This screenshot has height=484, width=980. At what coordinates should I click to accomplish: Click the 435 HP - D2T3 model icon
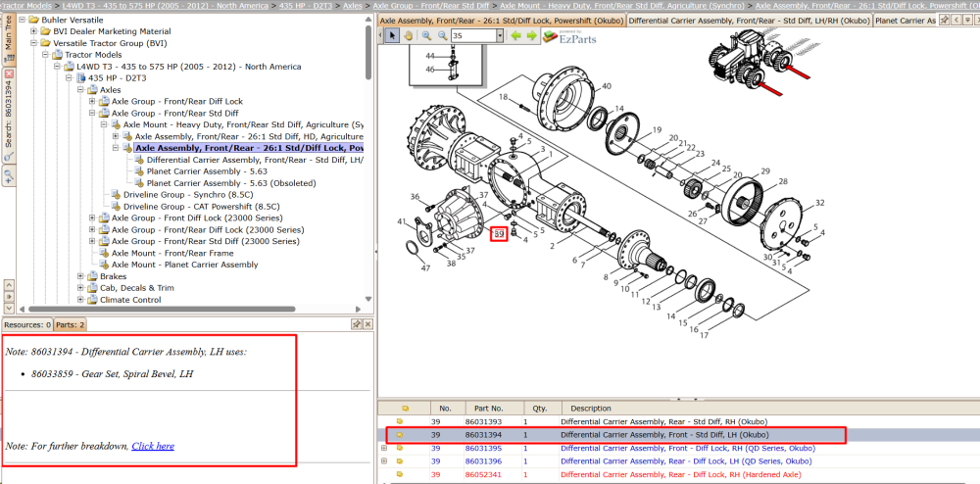point(80,78)
